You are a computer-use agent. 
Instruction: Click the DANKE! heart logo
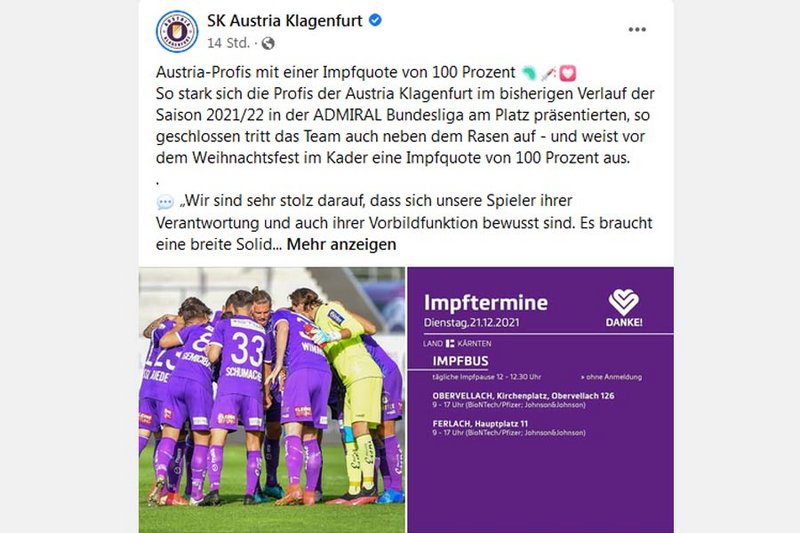click(623, 308)
